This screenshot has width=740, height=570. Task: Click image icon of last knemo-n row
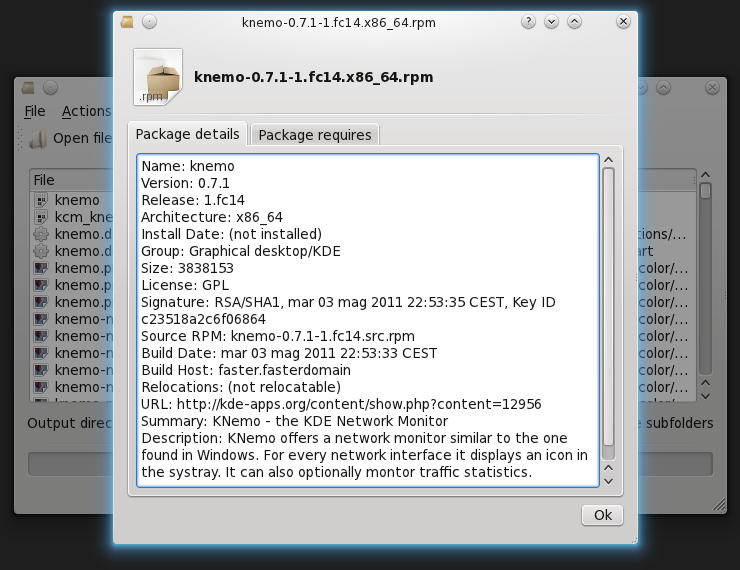click(41, 387)
